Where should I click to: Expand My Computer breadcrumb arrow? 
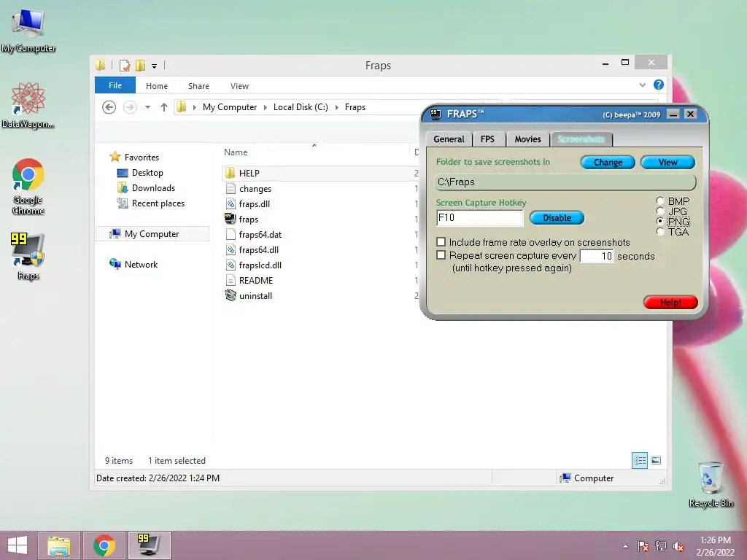(x=266, y=108)
